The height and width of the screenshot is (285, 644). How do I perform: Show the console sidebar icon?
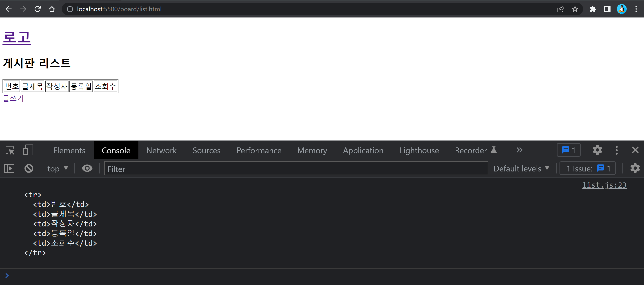tap(9, 168)
